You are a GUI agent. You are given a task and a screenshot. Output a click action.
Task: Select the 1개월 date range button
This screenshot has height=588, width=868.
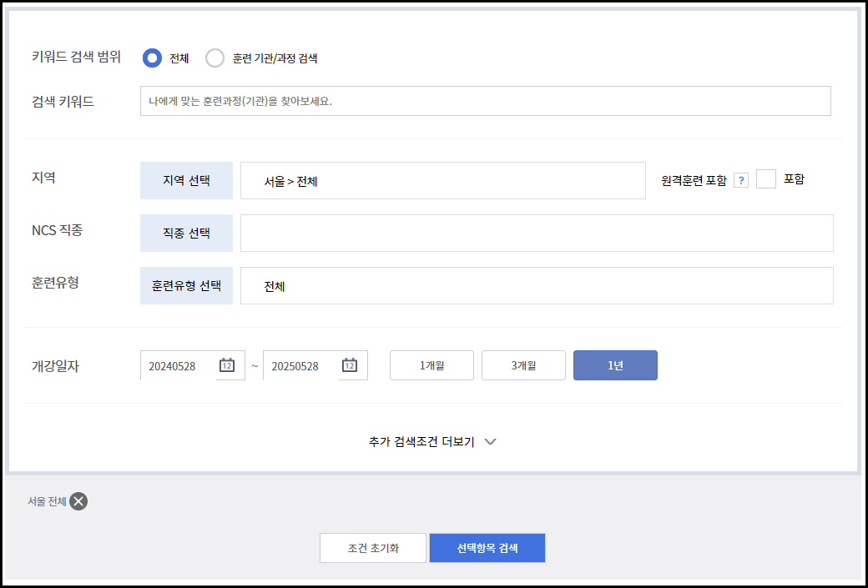[x=431, y=364]
